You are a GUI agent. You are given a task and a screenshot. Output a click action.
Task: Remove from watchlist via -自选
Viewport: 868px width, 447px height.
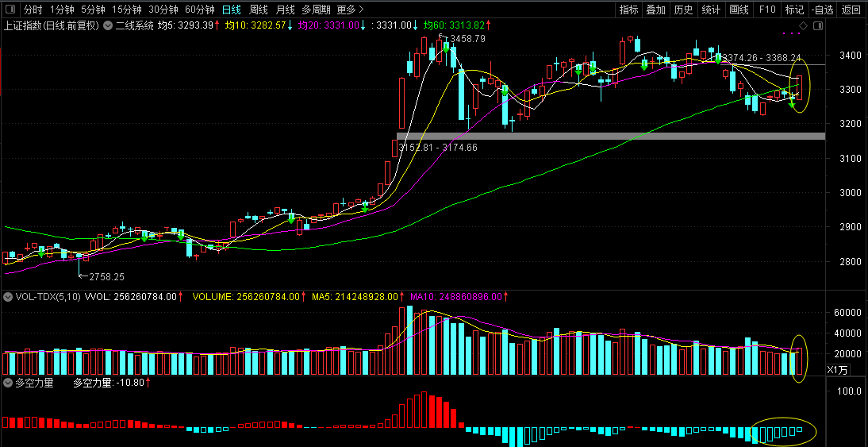tap(823, 10)
